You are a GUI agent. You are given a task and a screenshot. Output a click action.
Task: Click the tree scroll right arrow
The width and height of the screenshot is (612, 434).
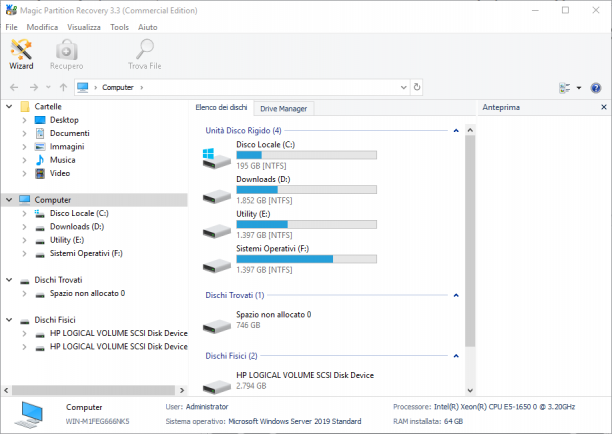tap(182, 390)
